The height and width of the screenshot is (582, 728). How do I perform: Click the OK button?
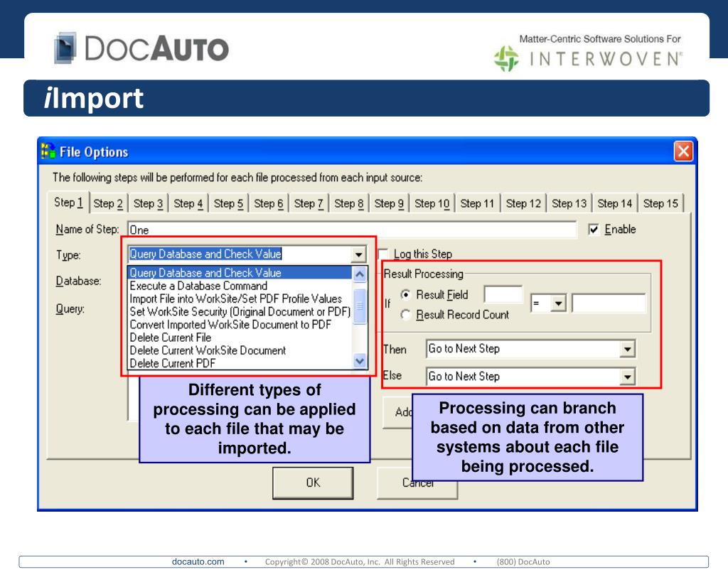(313, 483)
